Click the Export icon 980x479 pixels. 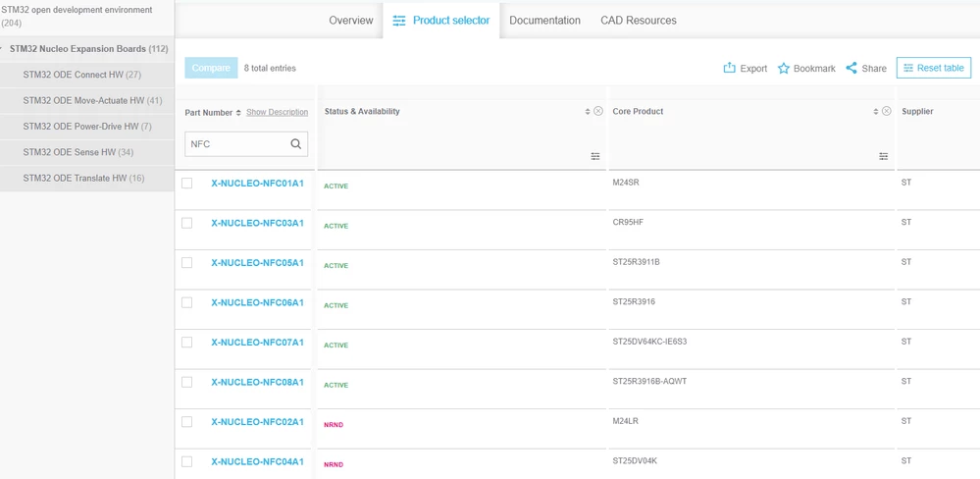729,68
